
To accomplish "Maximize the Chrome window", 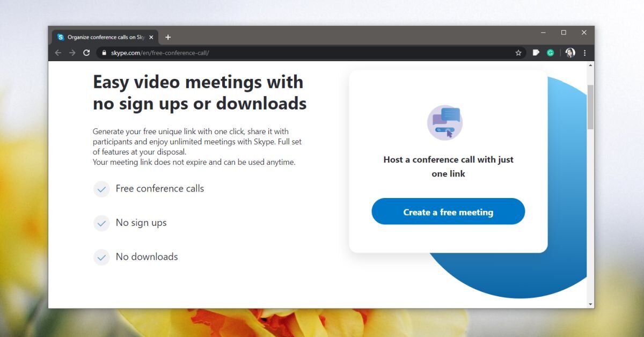I will (563, 33).
